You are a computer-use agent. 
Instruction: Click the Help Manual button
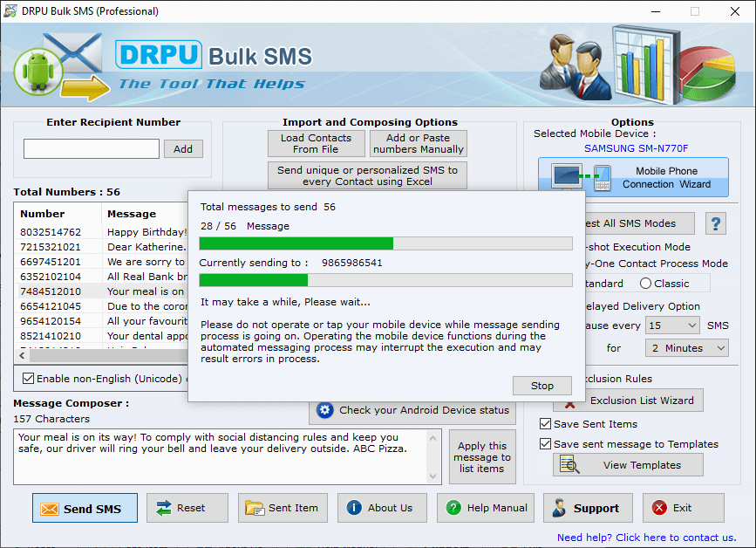(x=486, y=508)
